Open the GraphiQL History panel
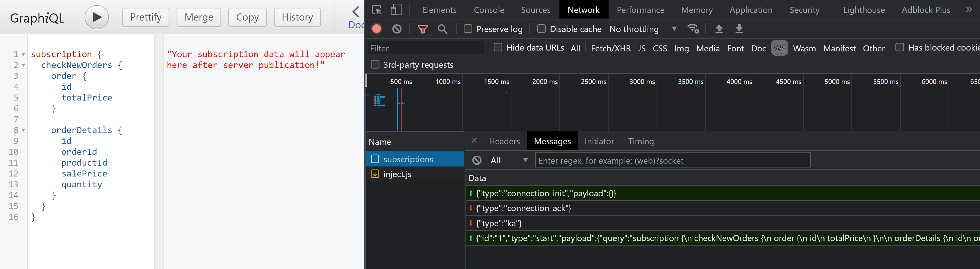This screenshot has width=980, height=269. 297,17
